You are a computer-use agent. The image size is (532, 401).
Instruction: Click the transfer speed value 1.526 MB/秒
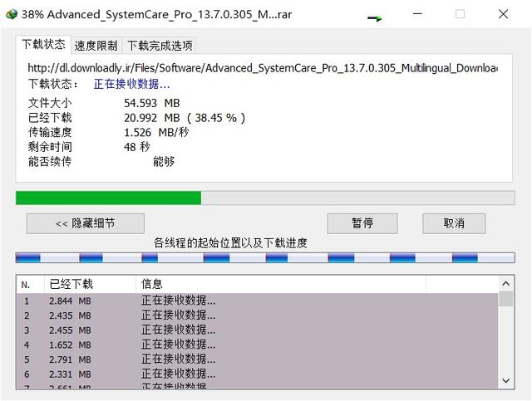coord(156,132)
